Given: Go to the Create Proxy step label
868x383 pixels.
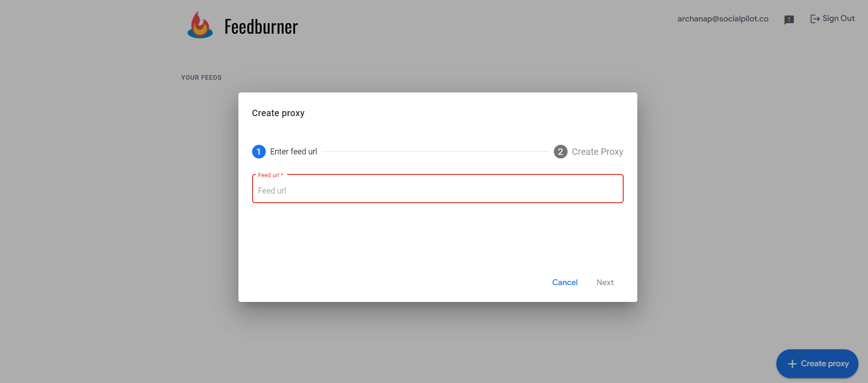Looking at the screenshot, I should click(597, 152).
